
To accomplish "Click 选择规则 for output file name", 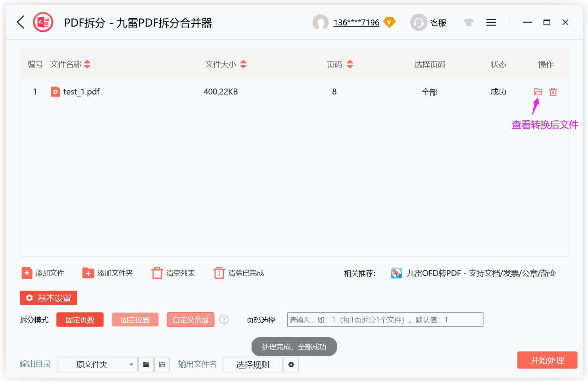I will 253,365.
